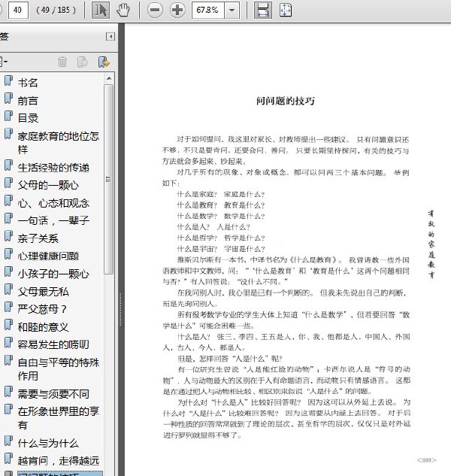The width and height of the screenshot is (451, 476).
Task: Click the page number <039> footer
Action: (x=426, y=460)
